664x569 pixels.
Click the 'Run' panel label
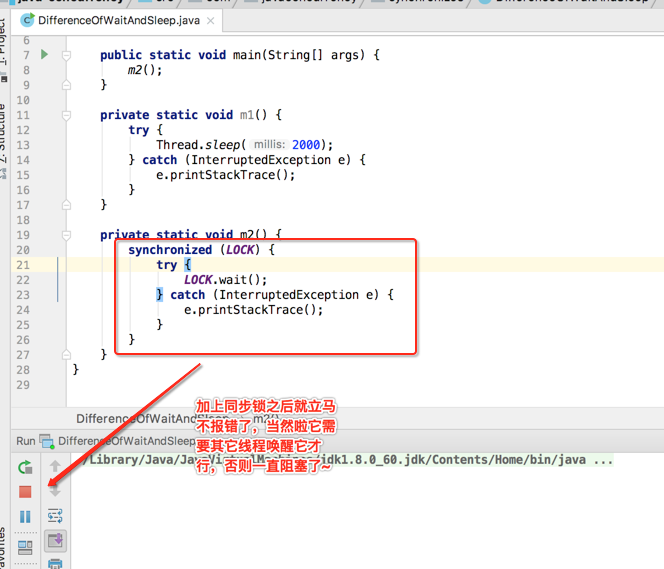point(26,441)
